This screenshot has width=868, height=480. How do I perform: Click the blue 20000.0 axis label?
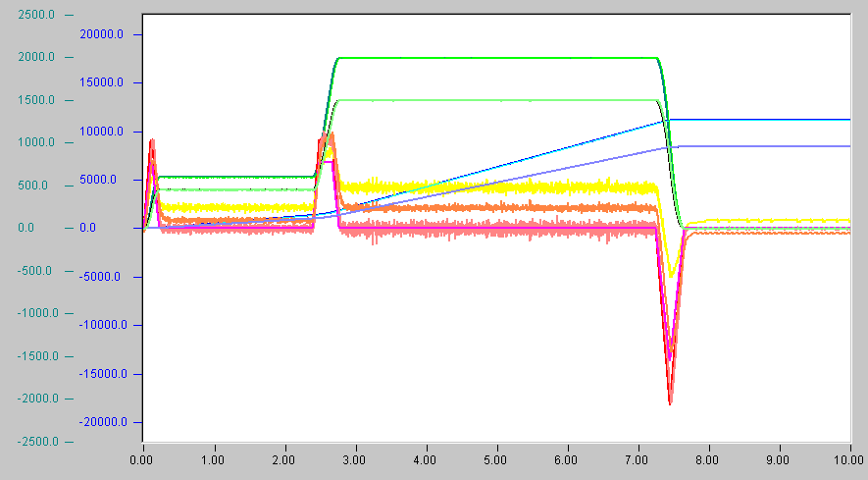(101, 34)
